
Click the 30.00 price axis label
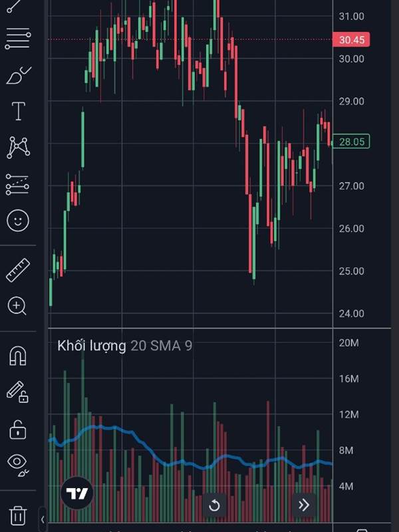click(352, 59)
